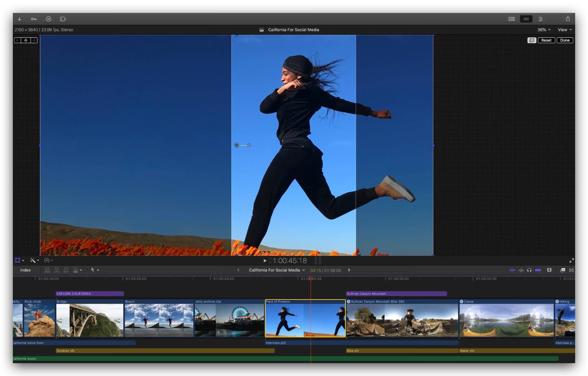This screenshot has height=376, width=588.
Task: Open the timeline Index
Action: 25,270
